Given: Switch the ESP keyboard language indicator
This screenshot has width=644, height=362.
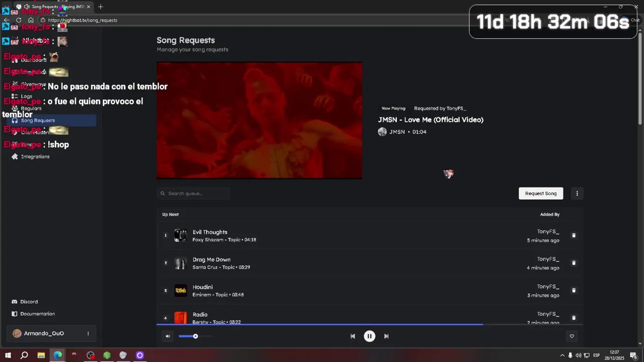Looking at the screenshot, I should 596,355.
